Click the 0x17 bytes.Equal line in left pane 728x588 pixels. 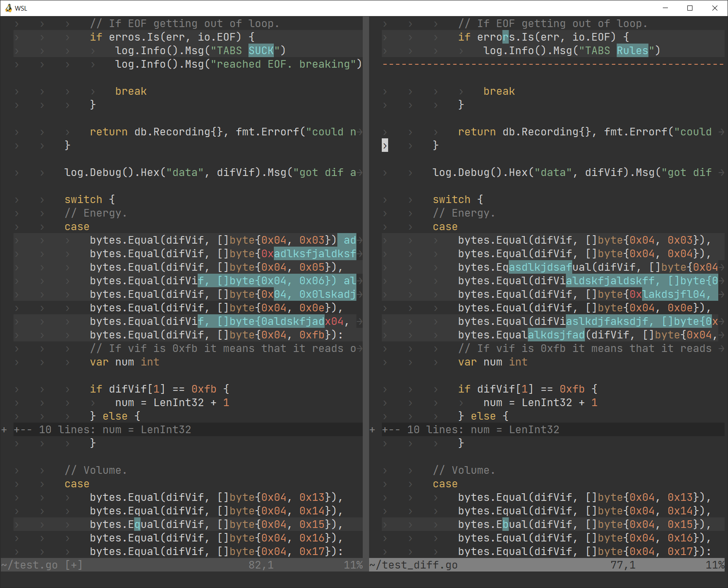(216, 551)
